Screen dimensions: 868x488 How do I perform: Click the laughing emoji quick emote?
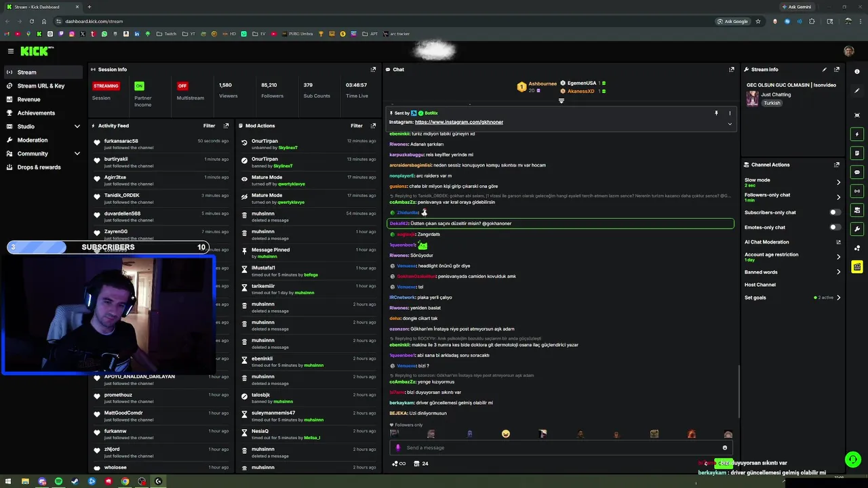[505, 434]
